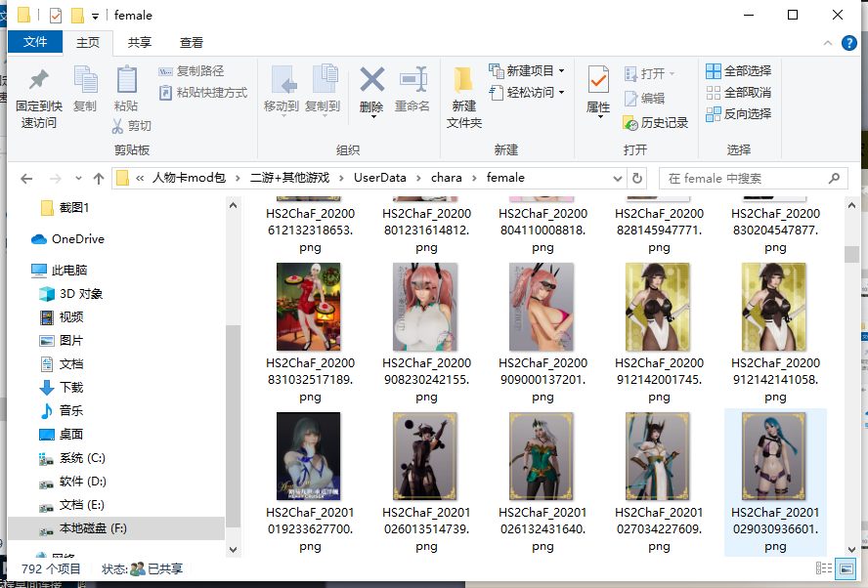The width and height of the screenshot is (868, 588).
Task: Select thumbnail HS2ChaF_20200912142001745.png
Action: click(x=658, y=307)
